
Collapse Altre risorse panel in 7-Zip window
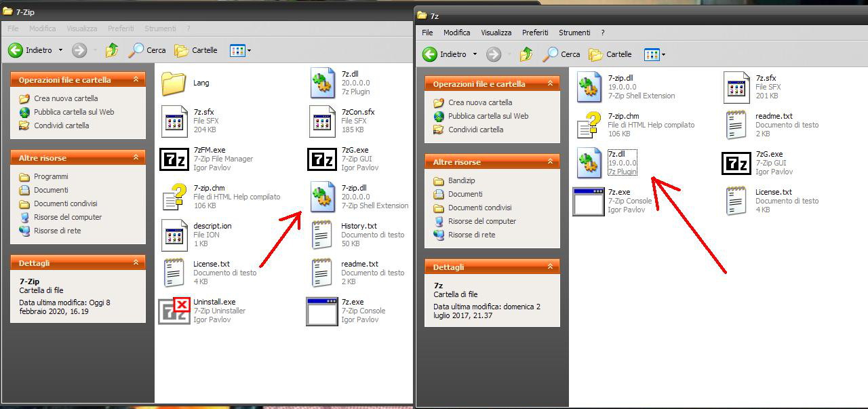136,157
